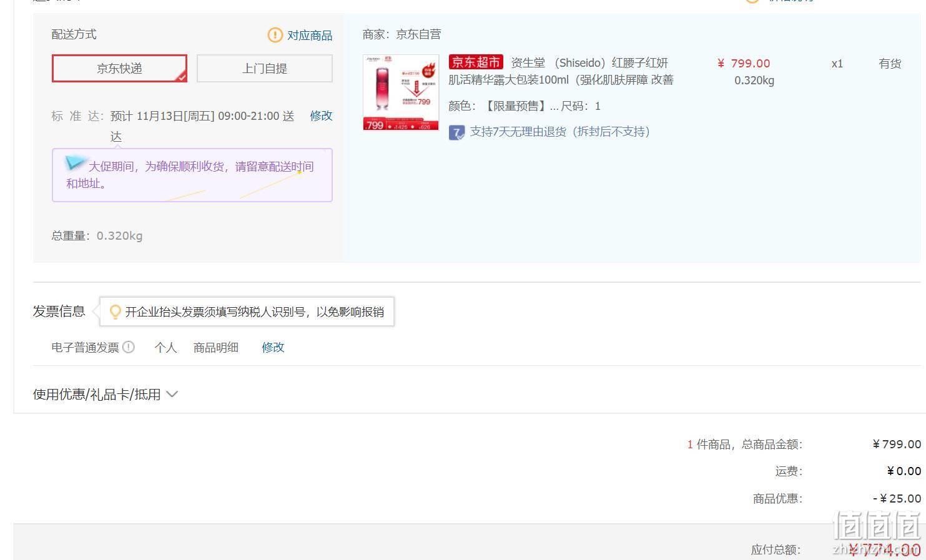926x560 pixels.
Task: Click the item weight 0.320kg beside price
Action: point(754,81)
